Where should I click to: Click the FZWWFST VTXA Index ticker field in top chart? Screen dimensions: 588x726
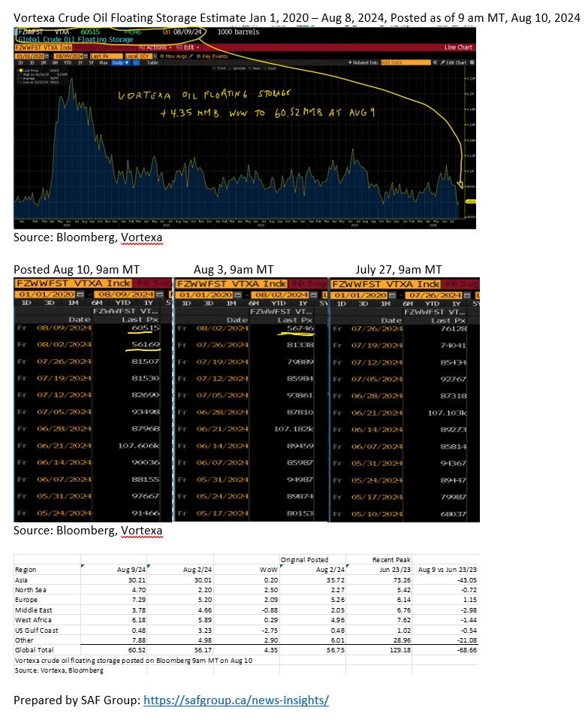44,47
